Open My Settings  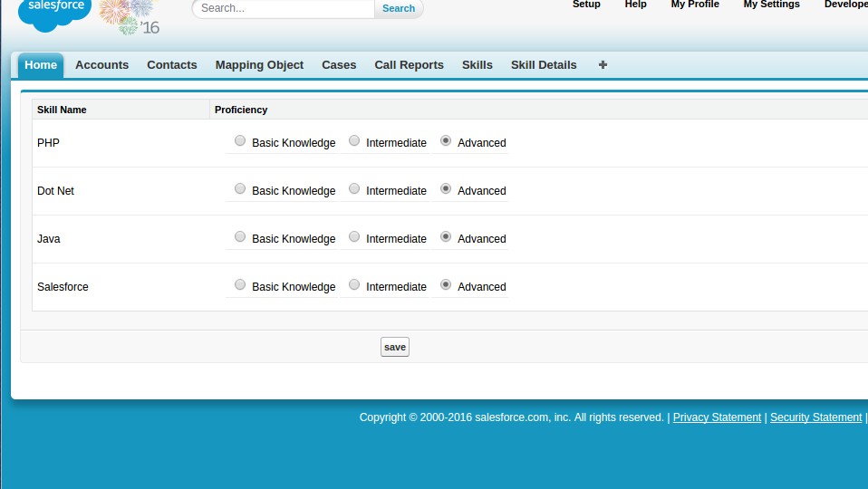pos(771,4)
